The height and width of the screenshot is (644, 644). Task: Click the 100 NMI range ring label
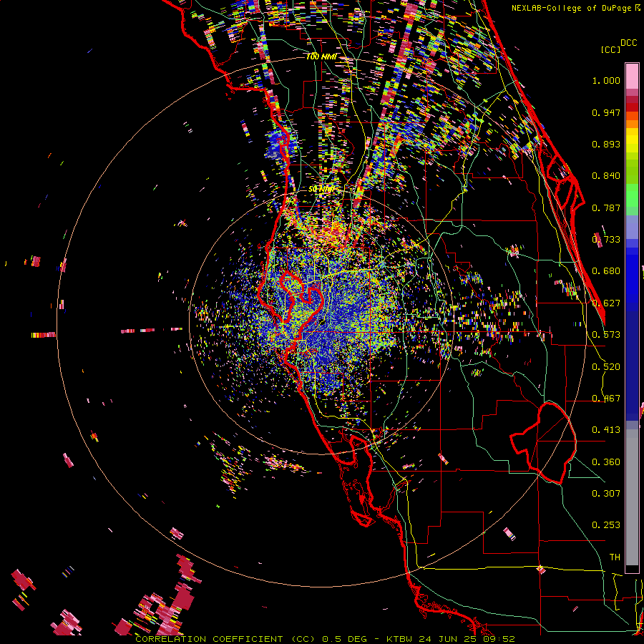(321, 57)
